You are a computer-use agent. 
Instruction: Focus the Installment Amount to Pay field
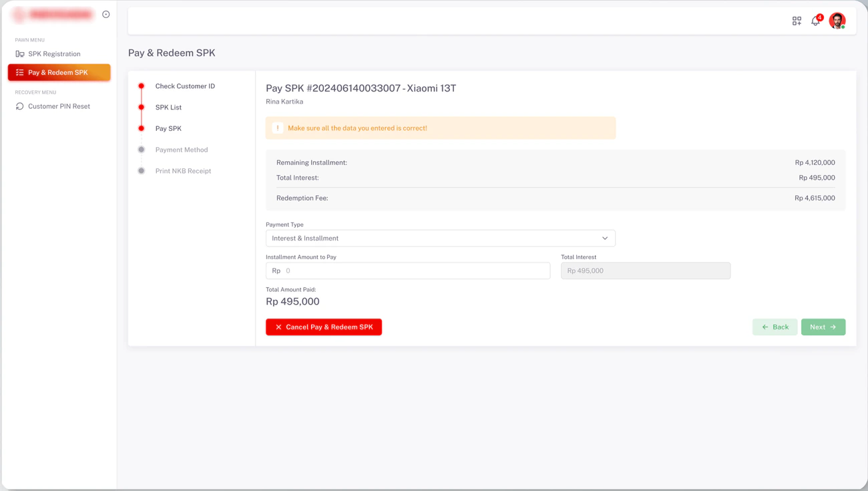point(408,271)
